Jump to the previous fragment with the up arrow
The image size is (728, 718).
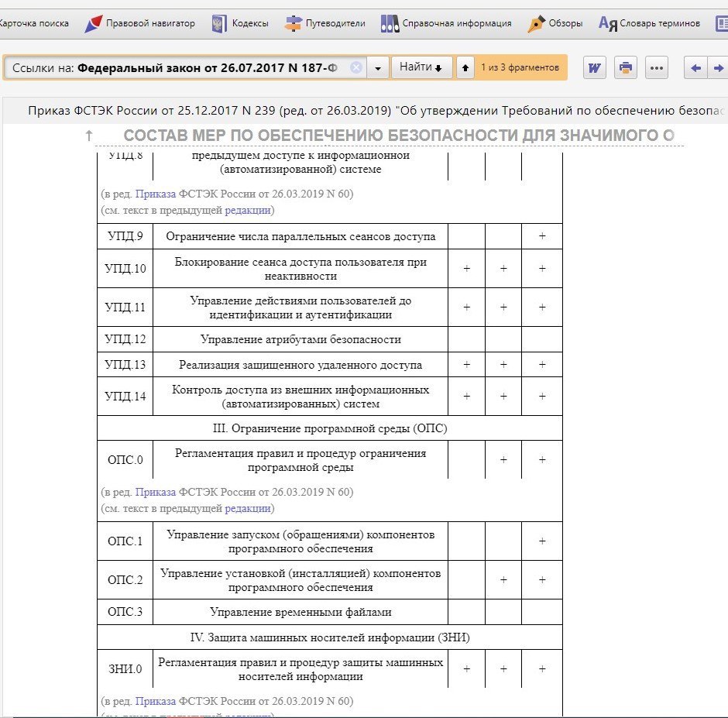tap(465, 68)
